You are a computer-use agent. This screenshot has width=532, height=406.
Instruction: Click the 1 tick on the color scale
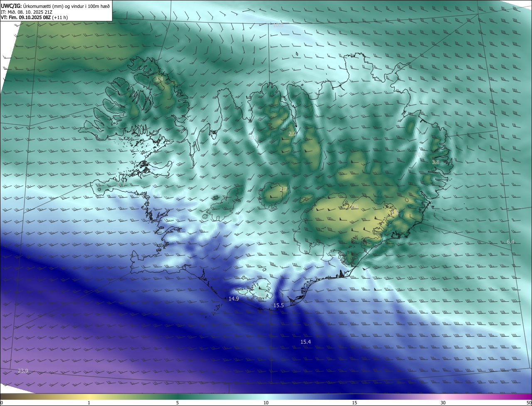pos(89,403)
